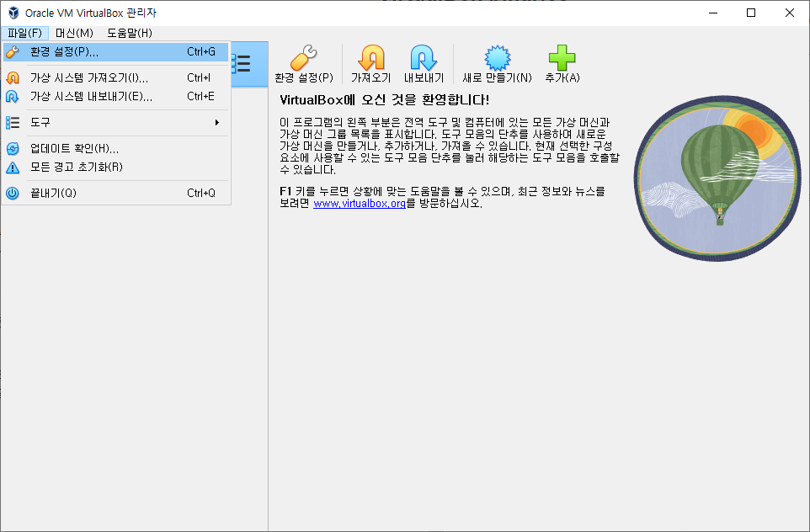Minimize the VirtualBox 관리자 window
810x532 pixels.
pyautogui.click(x=713, y=13)
